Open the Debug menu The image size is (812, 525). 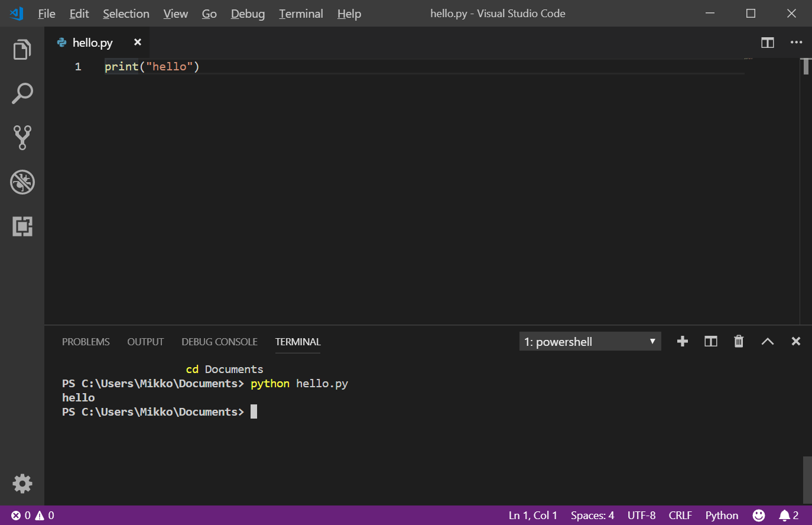[x=248, y=14]
